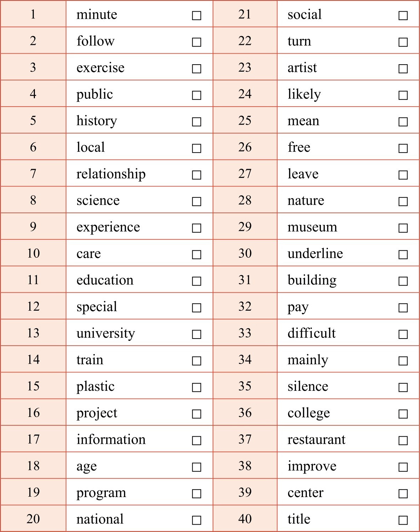
Task: Select the "experience" checkbox
Action: pyautogui.click(x=196, y=228)
